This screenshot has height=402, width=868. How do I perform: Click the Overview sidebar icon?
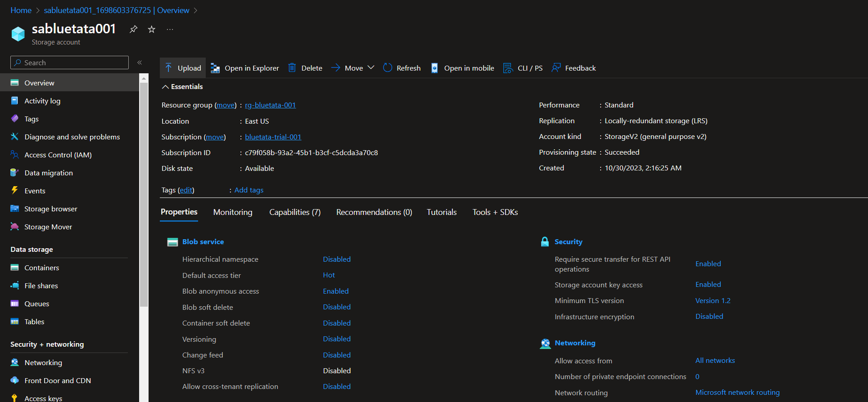14,83
